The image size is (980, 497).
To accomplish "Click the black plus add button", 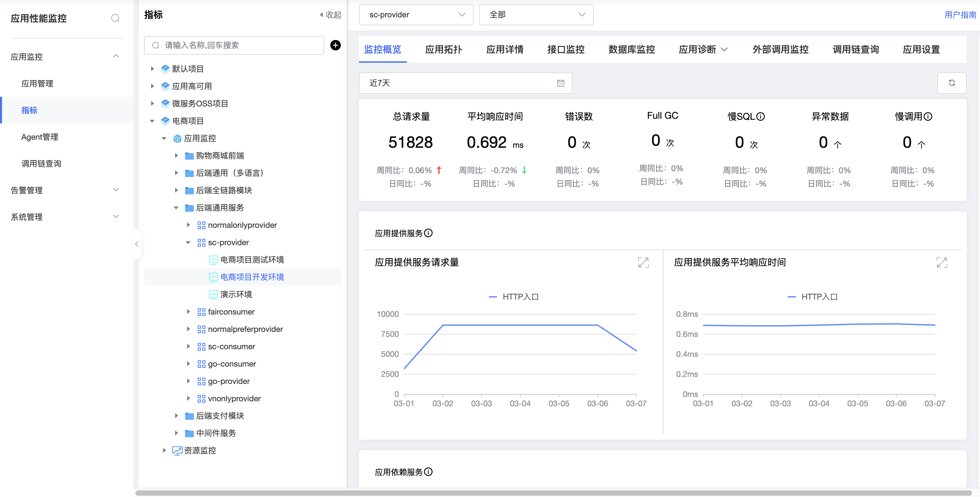I will point(335,45).
